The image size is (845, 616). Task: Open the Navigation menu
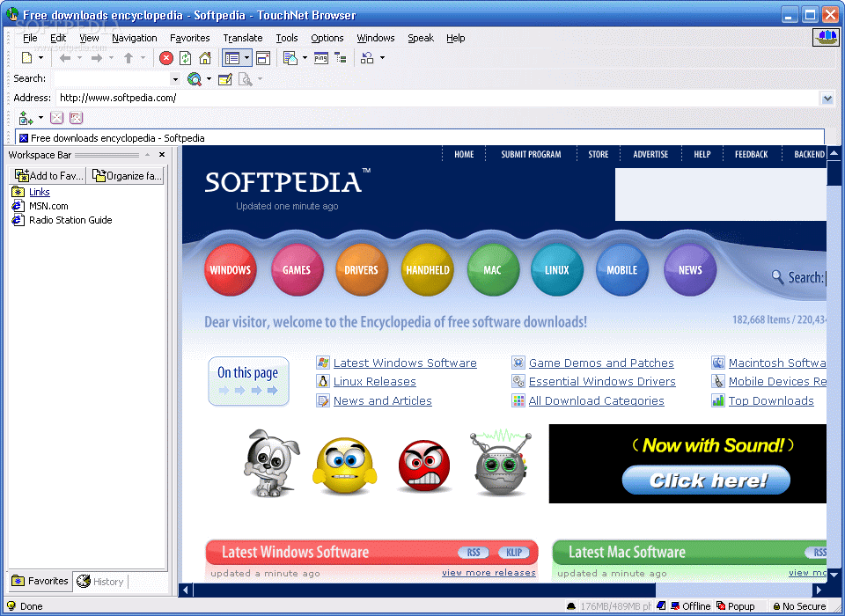[134, 38]
